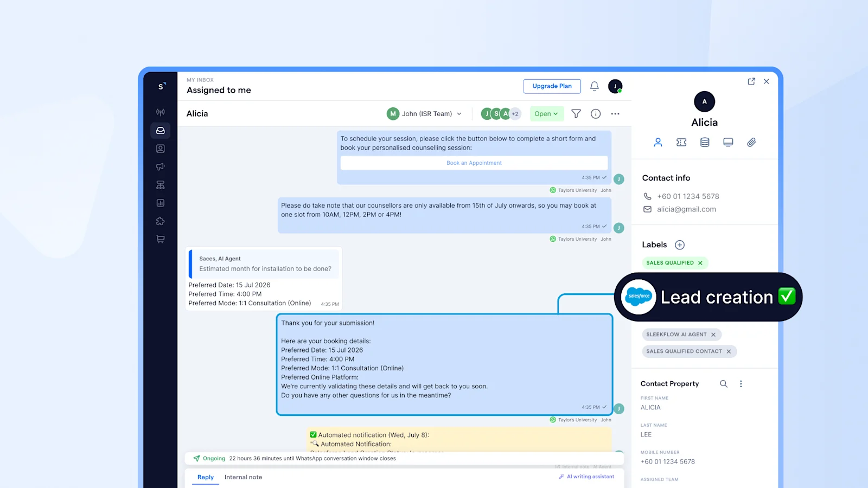Click the SleekFlow logo in sidebar
Screen dimensions: 868x488
[x=161, y=86]
